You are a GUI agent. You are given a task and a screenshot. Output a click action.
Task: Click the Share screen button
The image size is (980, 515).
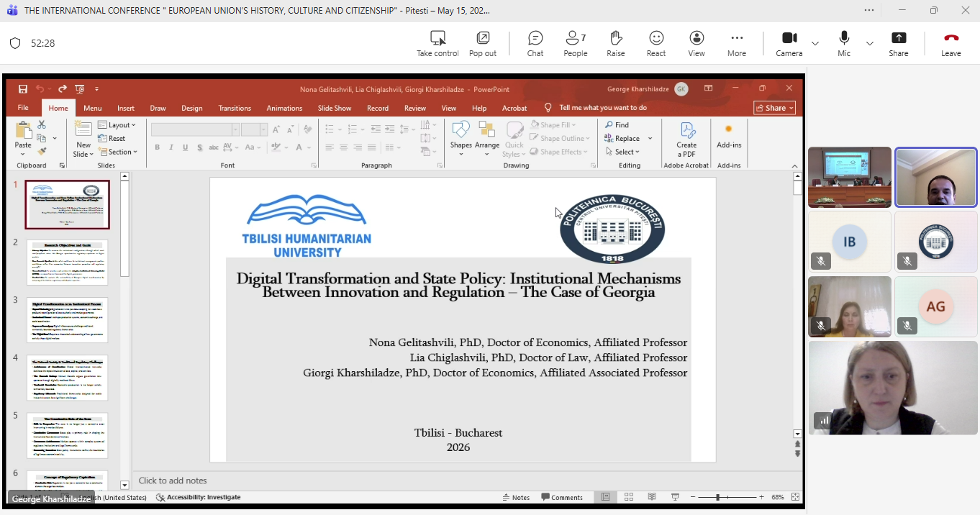coord(899,43)
